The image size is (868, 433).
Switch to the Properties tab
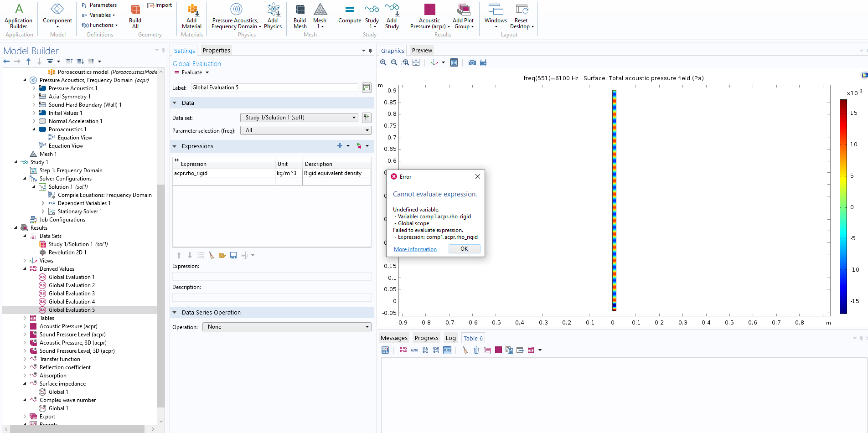click(x=216, y=51)
